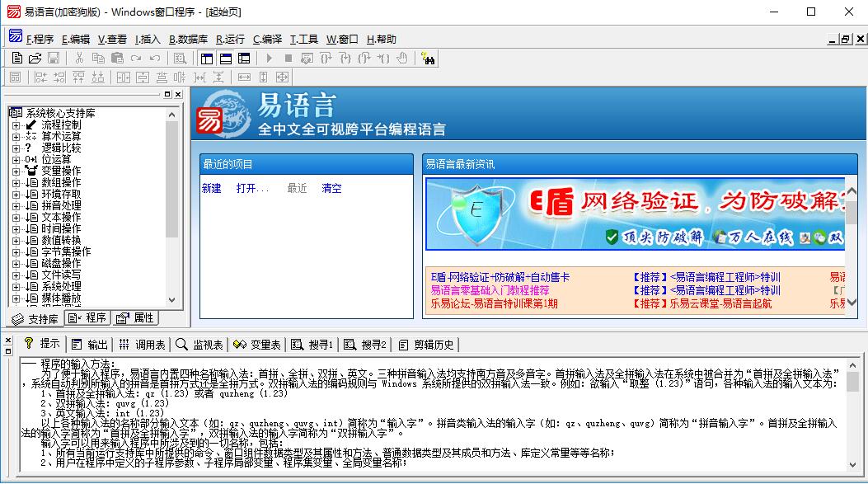Viewport: 868px width, 484px height.
Task: Open a program using the Open folder icon
Action: [x=36, y=58]
